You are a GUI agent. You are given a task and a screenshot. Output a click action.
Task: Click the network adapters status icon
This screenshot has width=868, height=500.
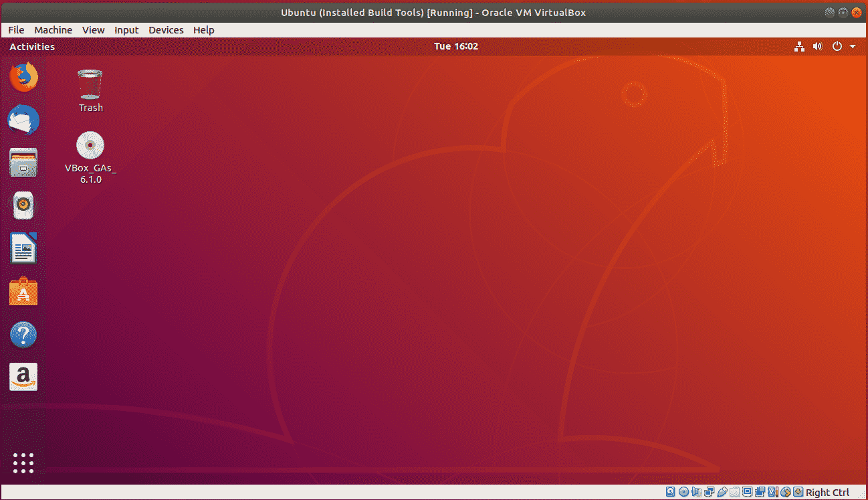[x=710, y=492]
